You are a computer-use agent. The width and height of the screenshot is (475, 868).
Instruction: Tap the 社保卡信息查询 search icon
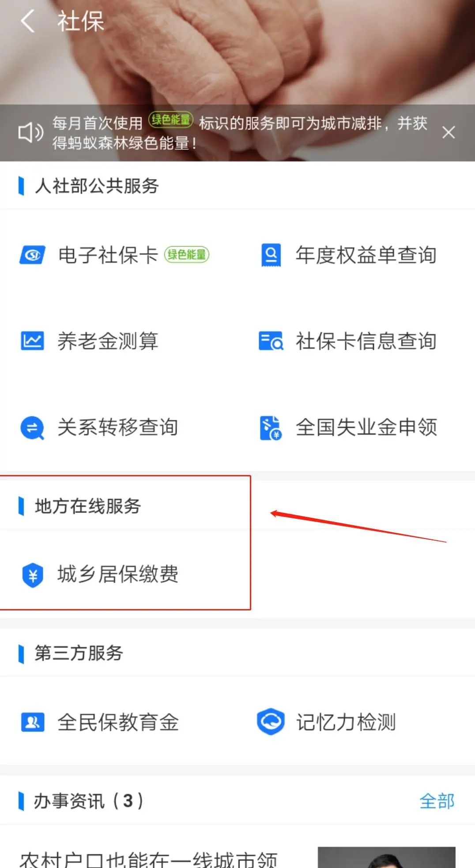(x=271, y=341)
